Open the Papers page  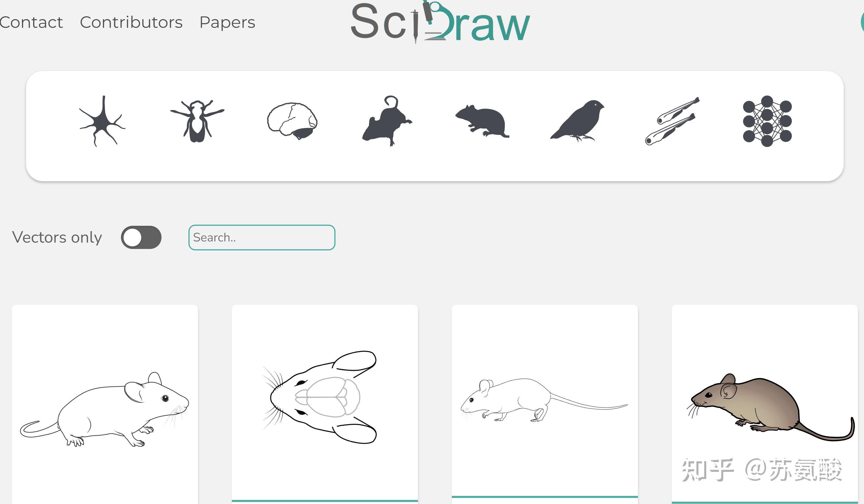point(227,22)
